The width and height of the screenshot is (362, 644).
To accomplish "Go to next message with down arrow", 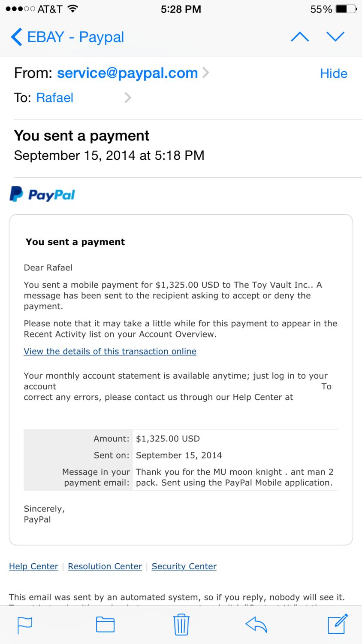I will 335,37.
